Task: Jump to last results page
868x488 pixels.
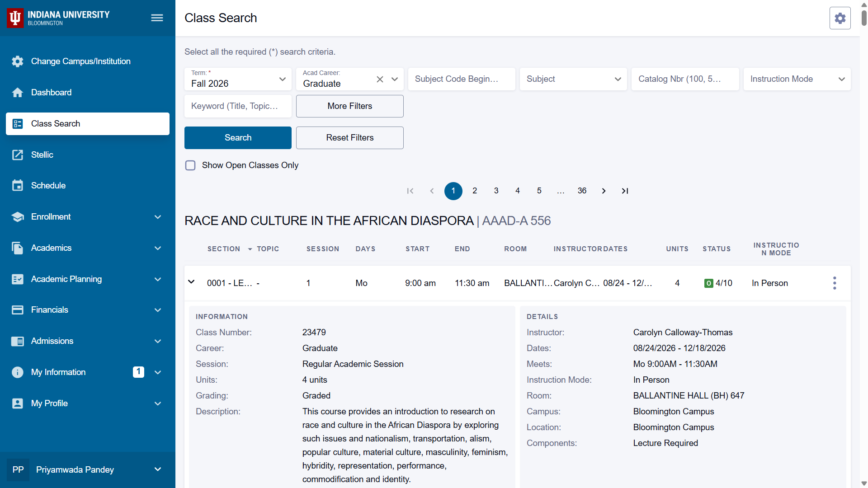Action: (x=625, y=191)
